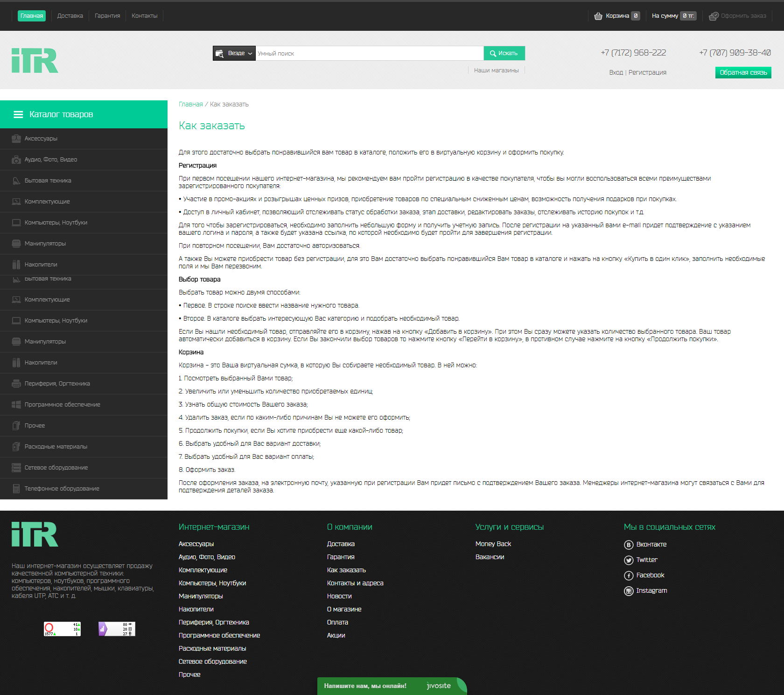Image resolution: width=784 pixels, height=695 pixels.
Task: Open the Наши магазины link
Action: [x=496, y=70]
